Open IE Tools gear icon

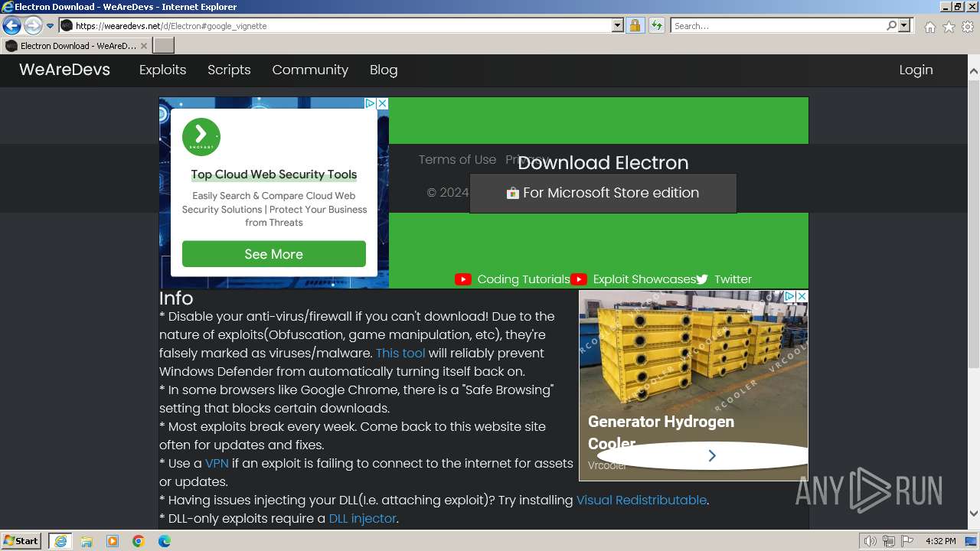point(968,27)
